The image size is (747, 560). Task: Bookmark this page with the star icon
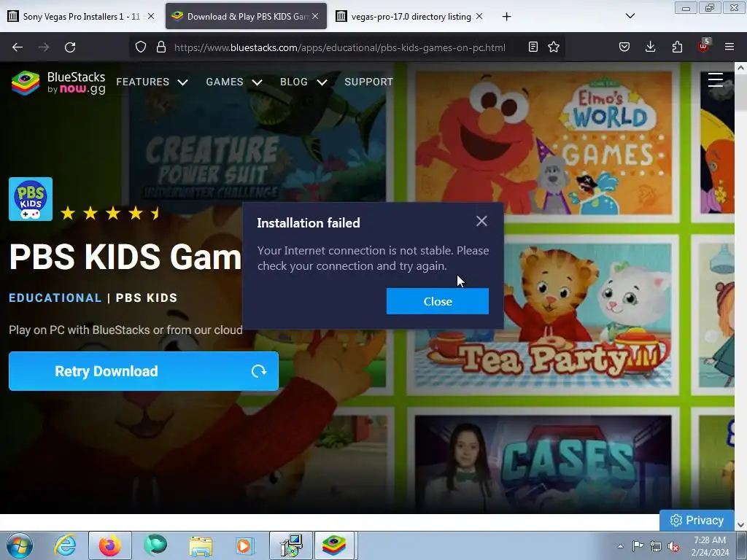(x=554, y=47)
